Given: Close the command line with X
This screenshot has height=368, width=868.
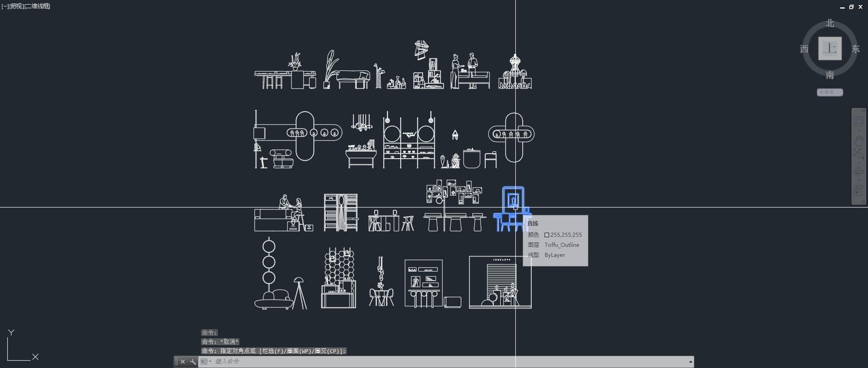Looking at the screenshot, I should point(183,362).
